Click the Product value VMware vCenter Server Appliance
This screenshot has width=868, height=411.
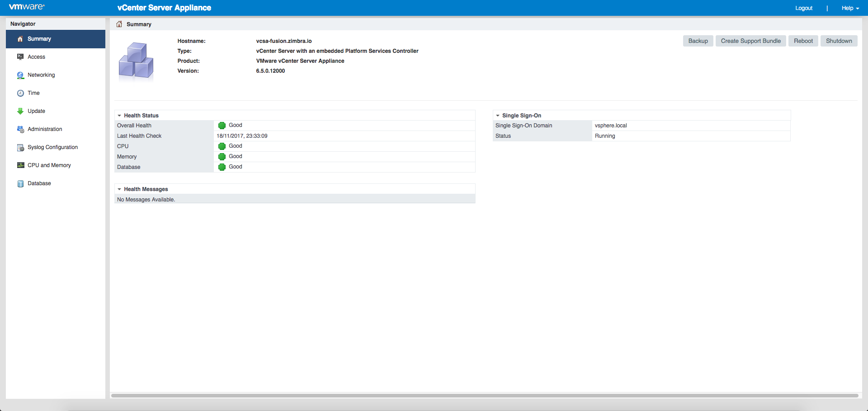click(300, 61)
